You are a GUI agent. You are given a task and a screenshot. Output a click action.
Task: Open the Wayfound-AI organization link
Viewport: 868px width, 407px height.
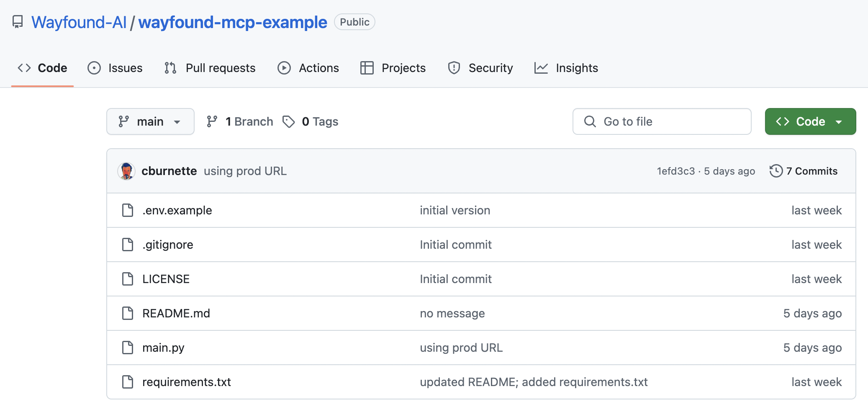click(79, 22)
